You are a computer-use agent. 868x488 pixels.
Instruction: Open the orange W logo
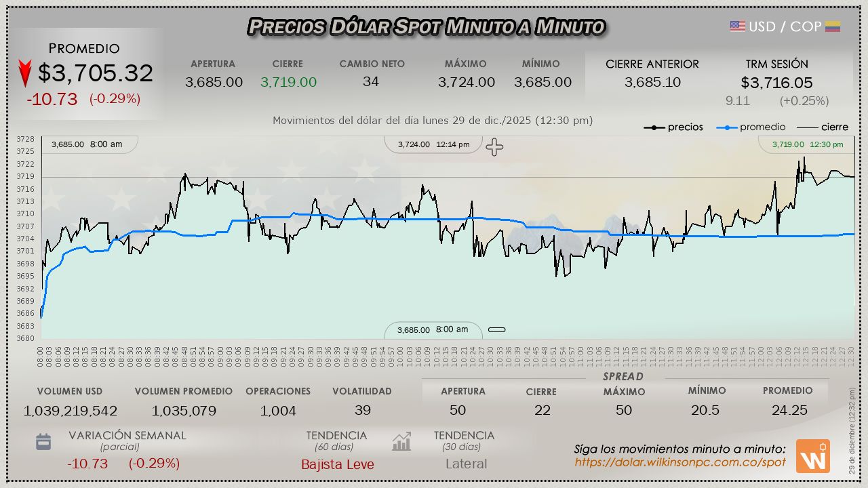[812, 455]
